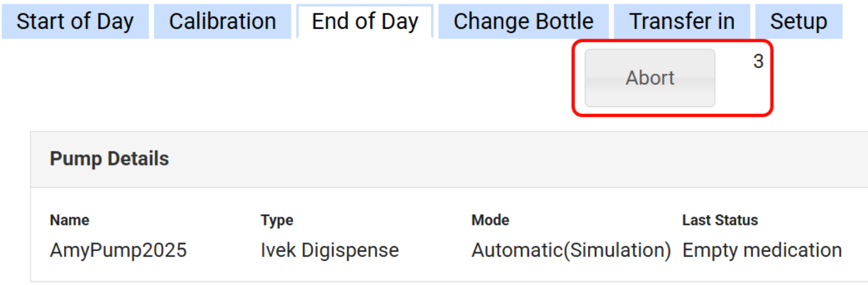The height and width of the screenshot is (285, 868).
Task: Switch to the Setup tab
Action: tap(798, 22)
